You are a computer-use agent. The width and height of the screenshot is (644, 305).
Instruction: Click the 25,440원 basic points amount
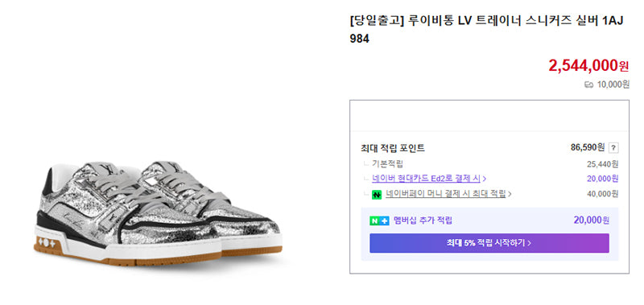[602, 164]
